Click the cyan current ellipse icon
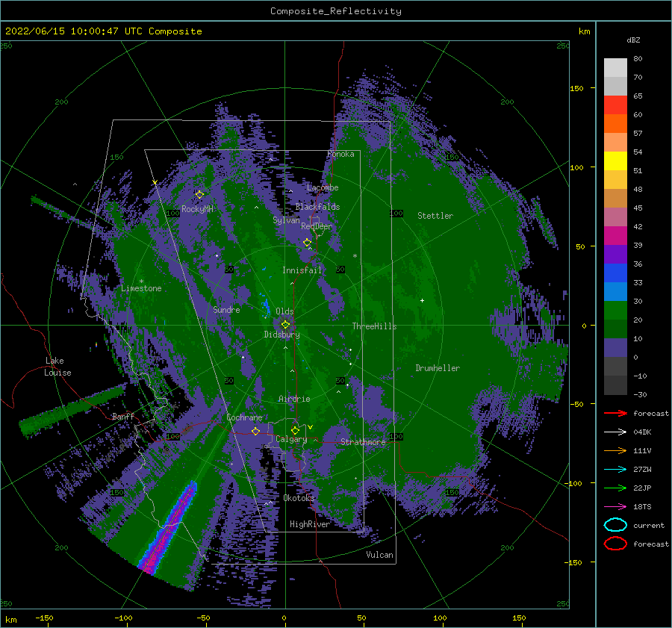Image resolution: width=672 pixels, height=628 pixels. [x=615, y=525]
